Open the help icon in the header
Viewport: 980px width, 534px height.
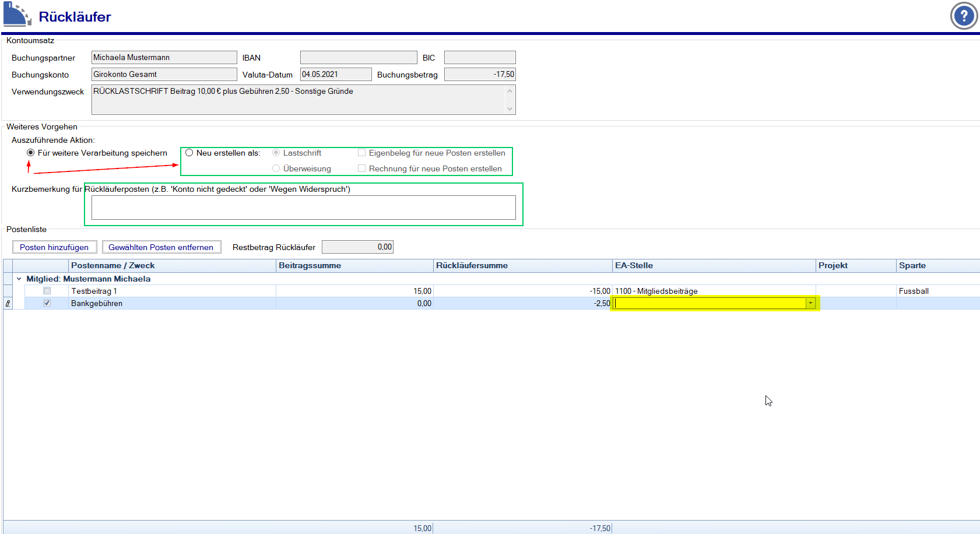964,16
